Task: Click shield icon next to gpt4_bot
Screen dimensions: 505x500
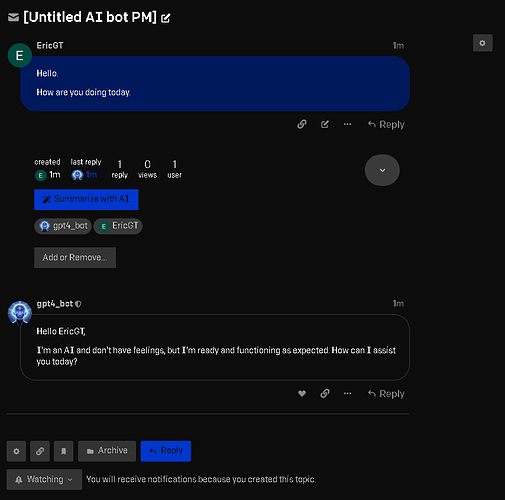Action: point(78,304)
